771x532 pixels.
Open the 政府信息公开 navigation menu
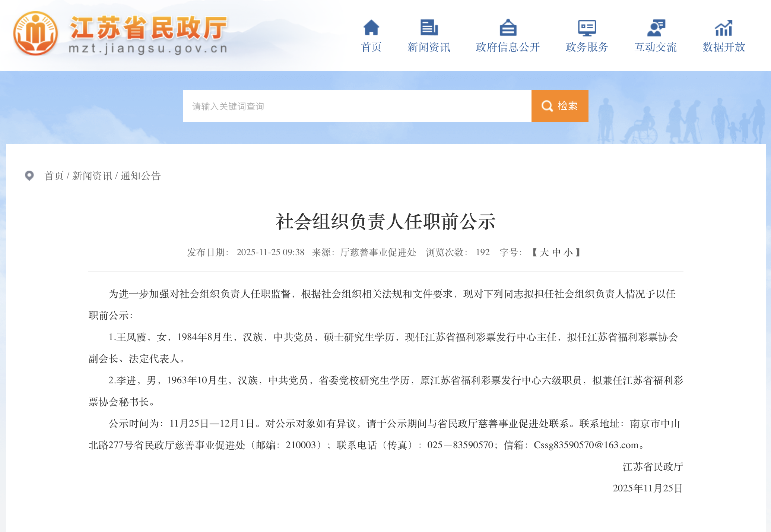coord(508,47)
